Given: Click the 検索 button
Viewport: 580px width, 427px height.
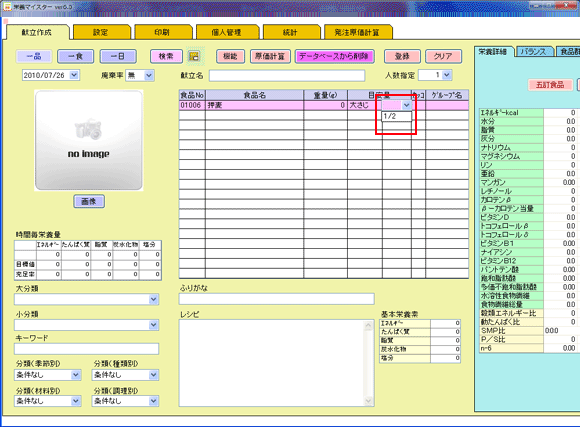Looking at the screenshot, I should [166, 56].
